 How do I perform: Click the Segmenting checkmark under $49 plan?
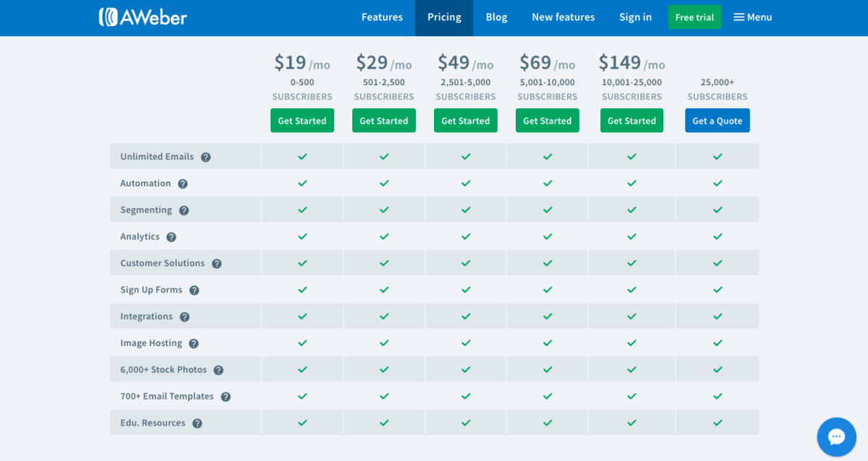[466, 210]
